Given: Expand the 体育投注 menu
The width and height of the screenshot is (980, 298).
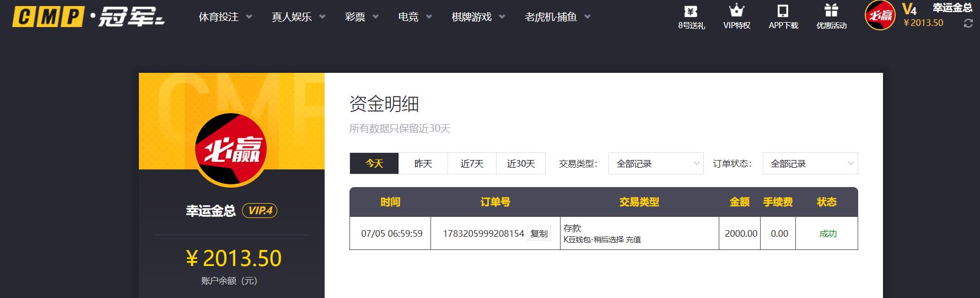Looking at the screenshot, I should click(x=225, y=17).
